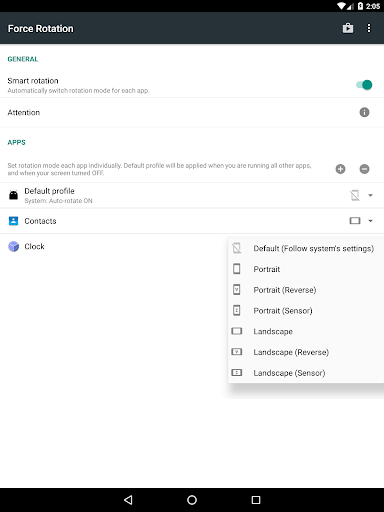384x512 pixels.
Task: Tap the Android Home navigation button
Action: (x=192, y=500)
